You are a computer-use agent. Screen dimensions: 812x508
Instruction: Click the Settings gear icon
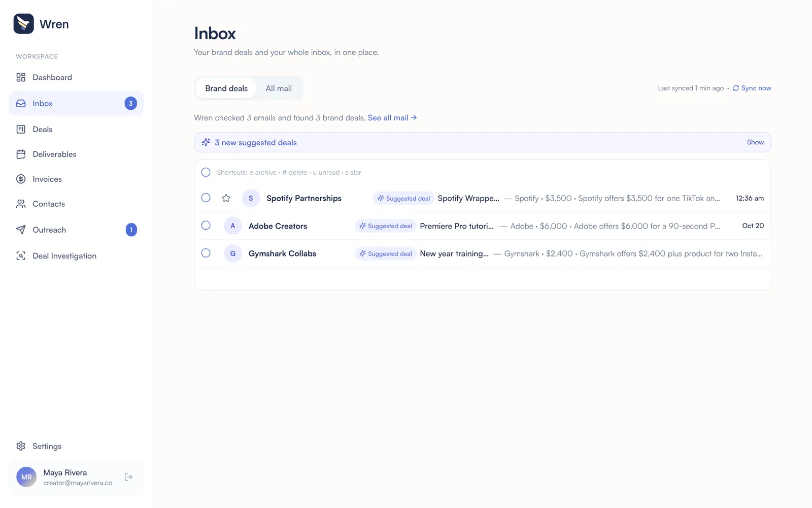click(21, 446)
